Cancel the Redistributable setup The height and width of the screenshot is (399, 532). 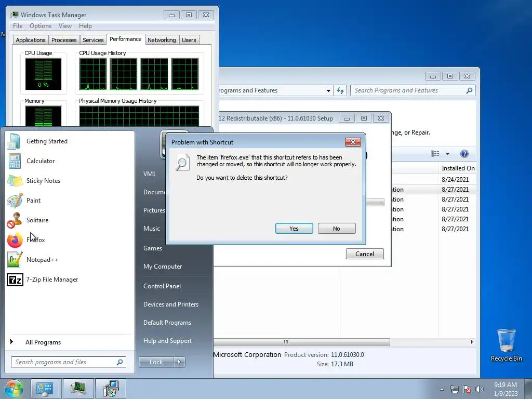point(365,254)
